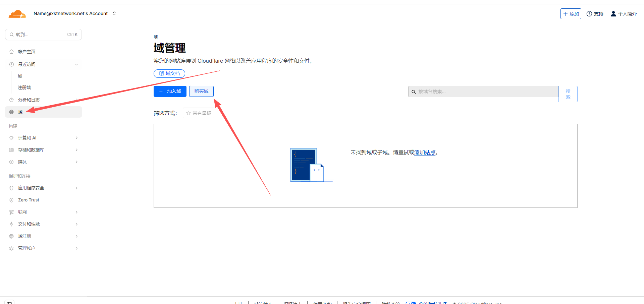Click the shield icon for 应用程序安全

[11, 188]
